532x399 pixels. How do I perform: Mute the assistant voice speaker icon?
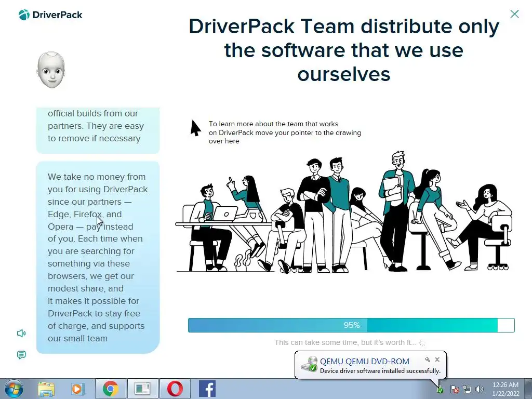click(21, 333)
